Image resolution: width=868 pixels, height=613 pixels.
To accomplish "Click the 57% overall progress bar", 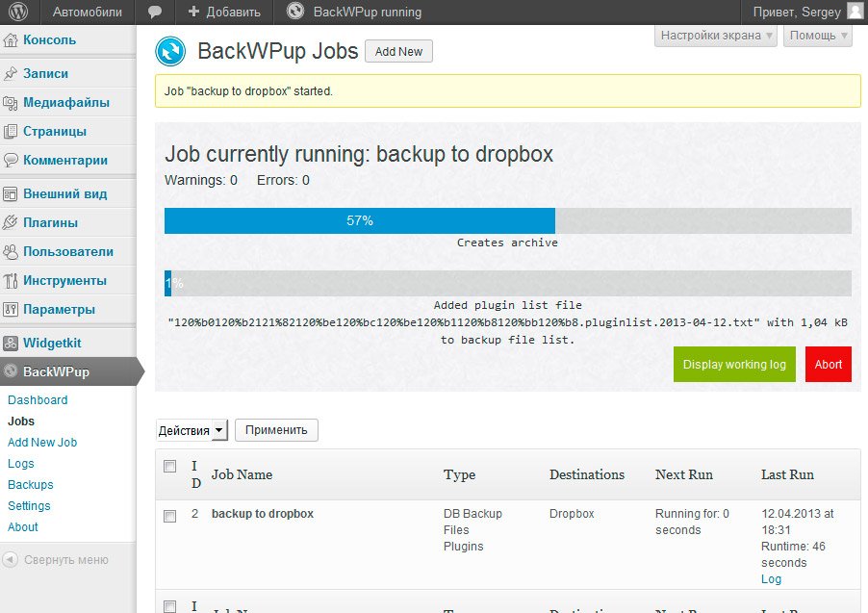I will pyautogui.click(x=508, y=221).
